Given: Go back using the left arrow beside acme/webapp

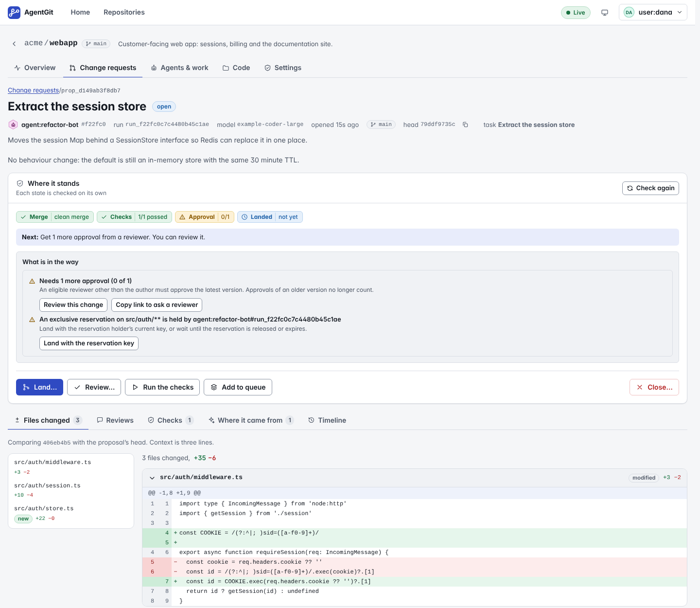Looking at the screenshot, I should [14, 44].
